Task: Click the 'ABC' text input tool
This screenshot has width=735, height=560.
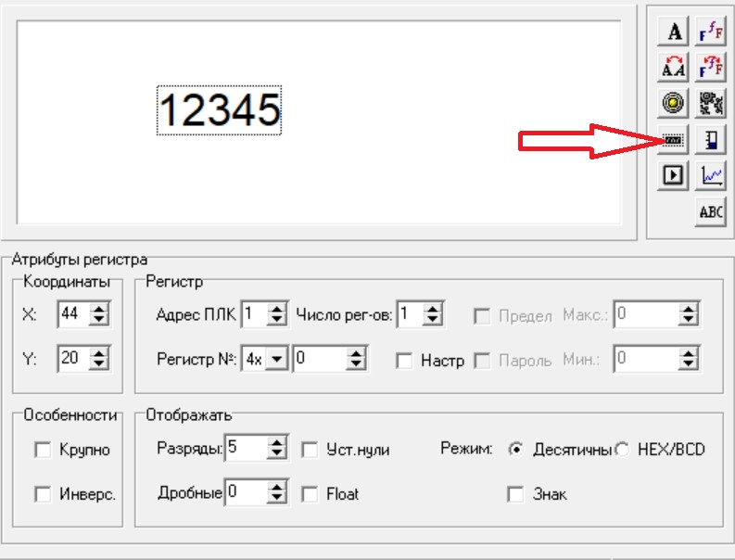Action: tap(710, 211)
